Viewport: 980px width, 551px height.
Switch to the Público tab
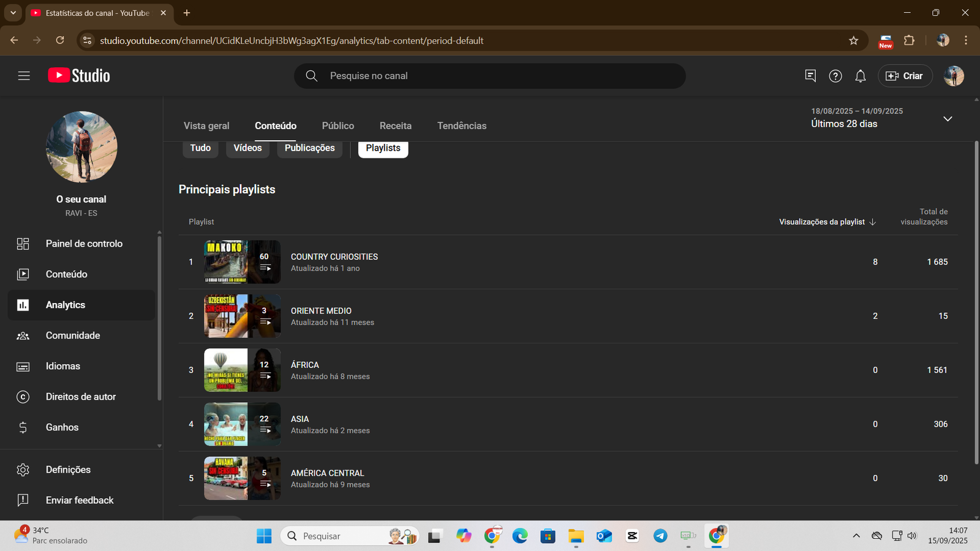coord(337,126)
